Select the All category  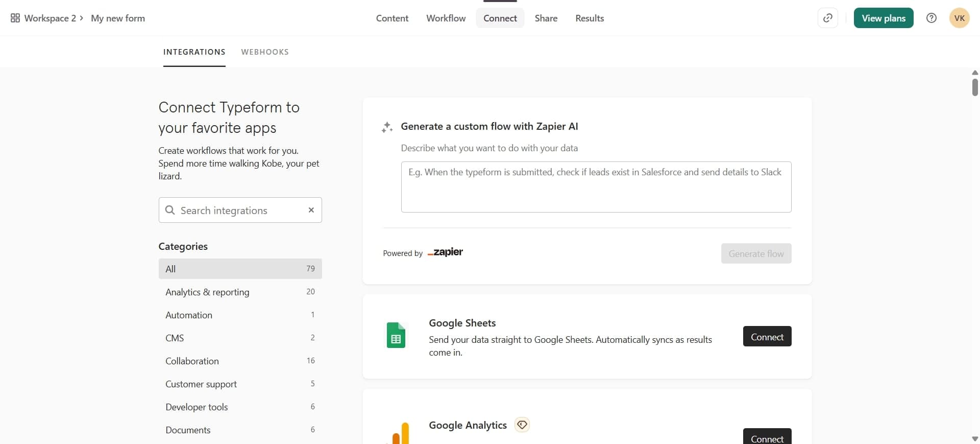(240, 269)
